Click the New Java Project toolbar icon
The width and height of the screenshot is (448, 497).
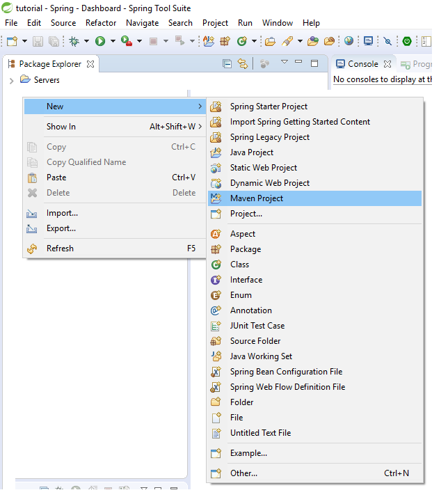[x=209, y=41]
